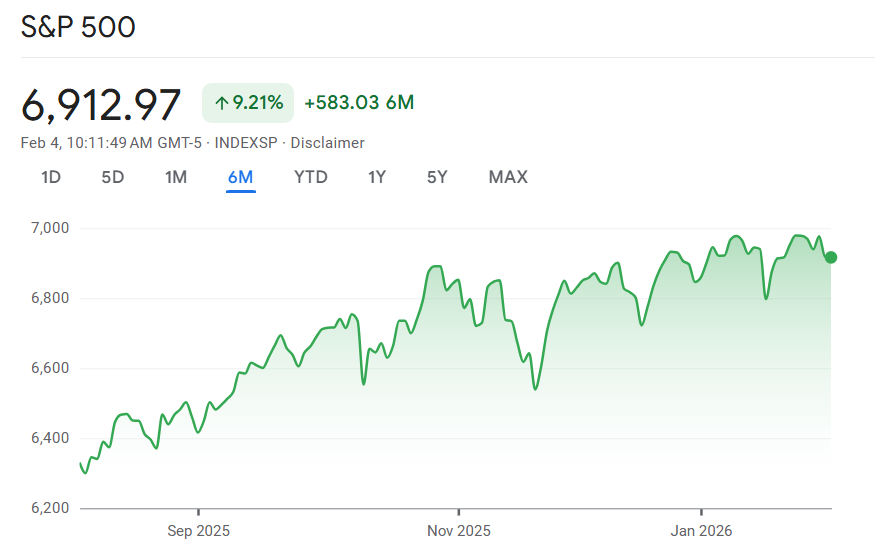The image size is (875, 550).
Task: Click the Sep 2025 axis label
Action: coord(199,530)
